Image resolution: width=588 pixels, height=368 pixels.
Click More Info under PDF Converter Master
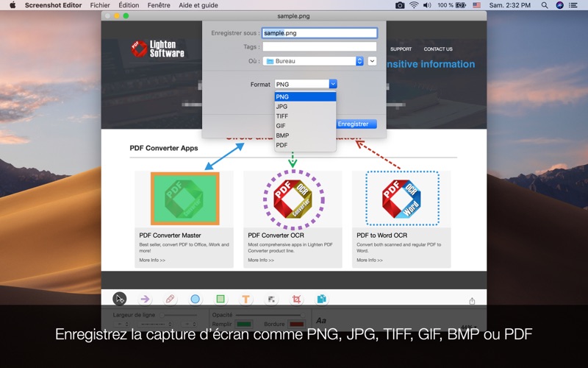pos(152,260)
